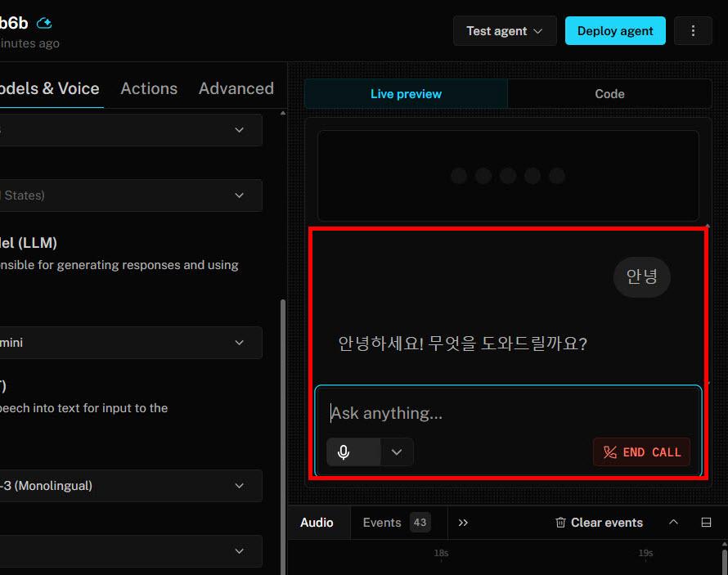Switch to the Live preview tab

click(x=406, y=94)
